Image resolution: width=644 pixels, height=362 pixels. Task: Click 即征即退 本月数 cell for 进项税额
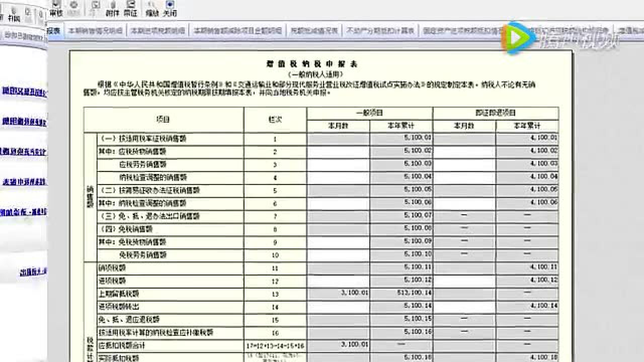[x=464, y=281]
